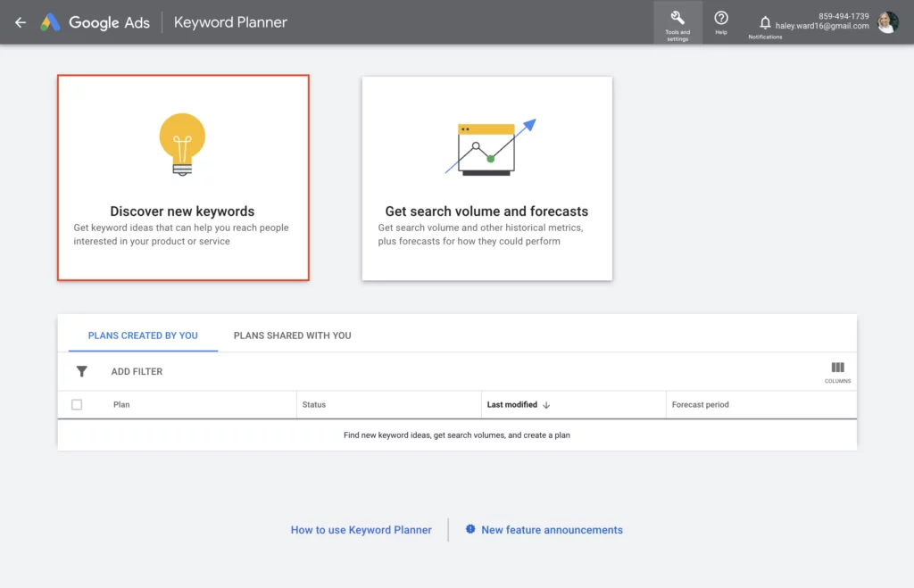Select Plans Created By You tab
914x588 pixels.
(143, 335)
